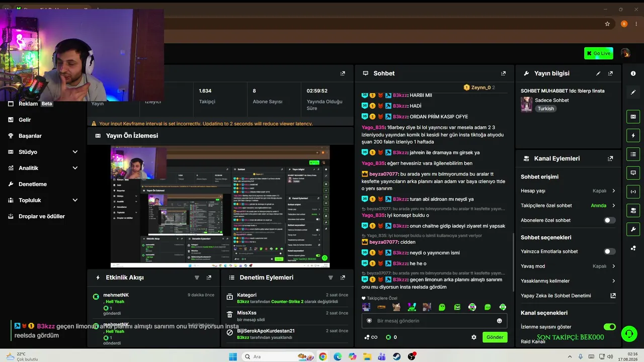Go to Başarılar in the sidebar
Image resolution: width=644 pixels, height=362 pixels.
30,136
